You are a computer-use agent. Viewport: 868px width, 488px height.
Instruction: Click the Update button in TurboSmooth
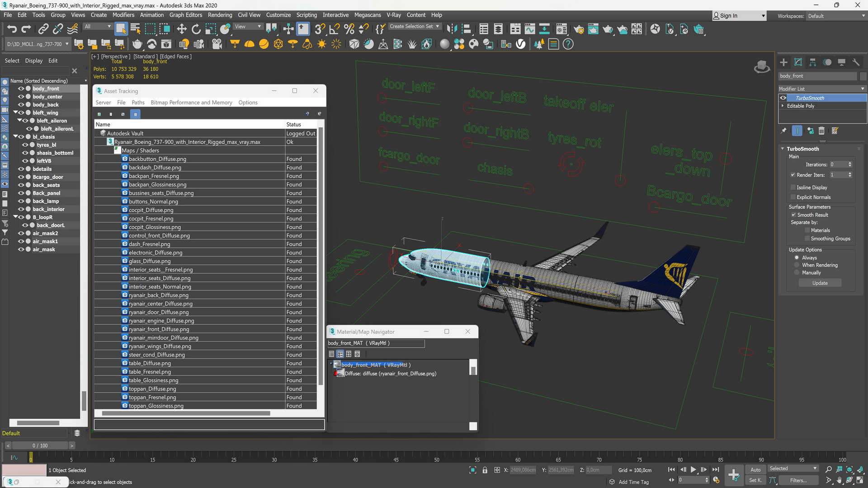pos(820,282)
